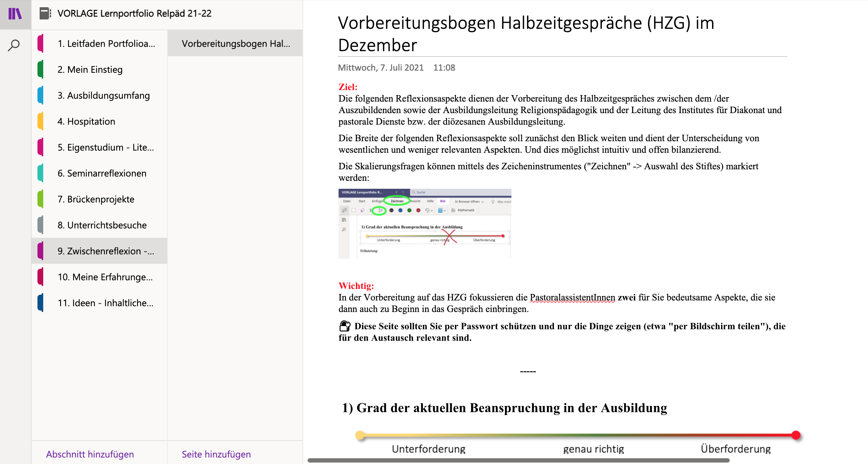Select section 10. Meine Erfahrunge...
The image size is (868, 464).
point(105,277)
